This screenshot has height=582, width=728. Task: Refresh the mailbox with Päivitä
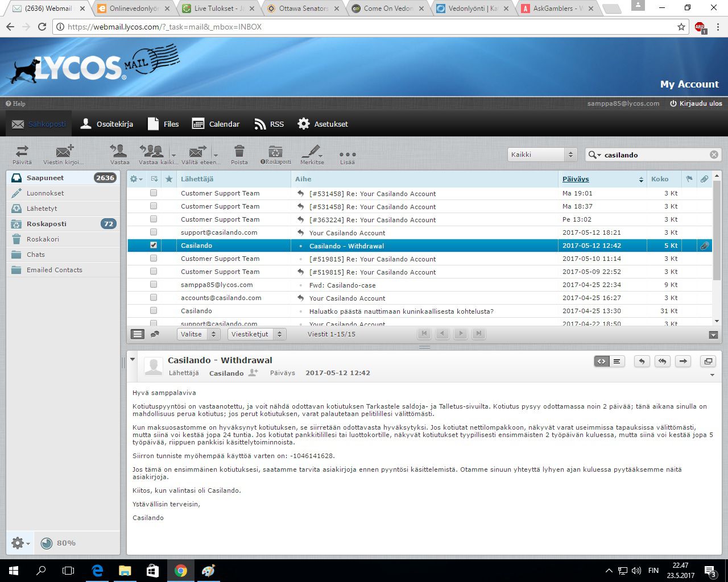point(22,154)
